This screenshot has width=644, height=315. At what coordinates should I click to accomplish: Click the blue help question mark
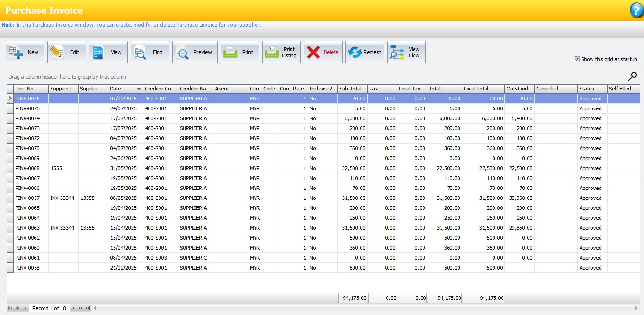[x=636, y=10]
